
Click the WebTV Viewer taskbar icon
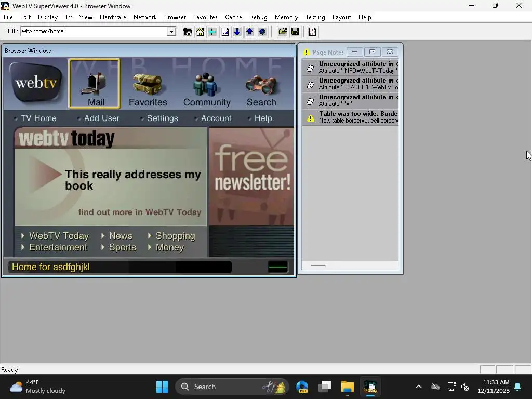(x=370, y=387)
